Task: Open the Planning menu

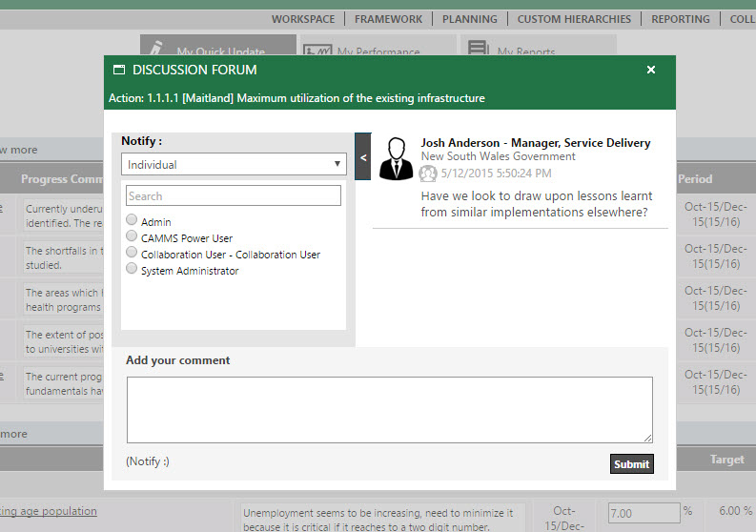Action: coord(470,19)
